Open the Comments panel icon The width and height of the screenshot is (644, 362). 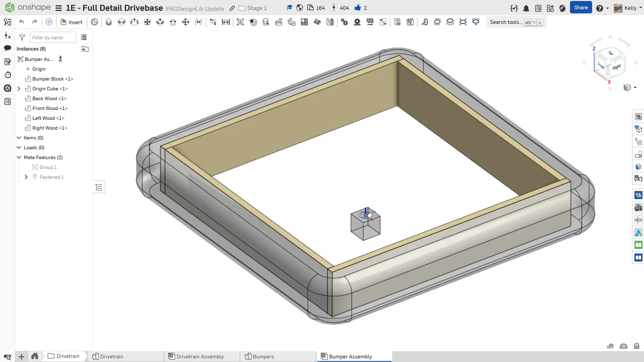point(8,48)
